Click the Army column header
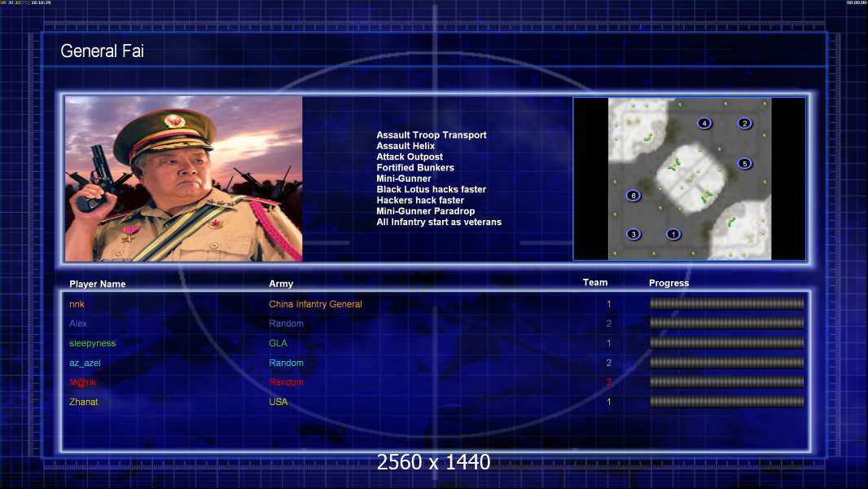This screenshot has height=489, width=868. (x=281, y=284)
